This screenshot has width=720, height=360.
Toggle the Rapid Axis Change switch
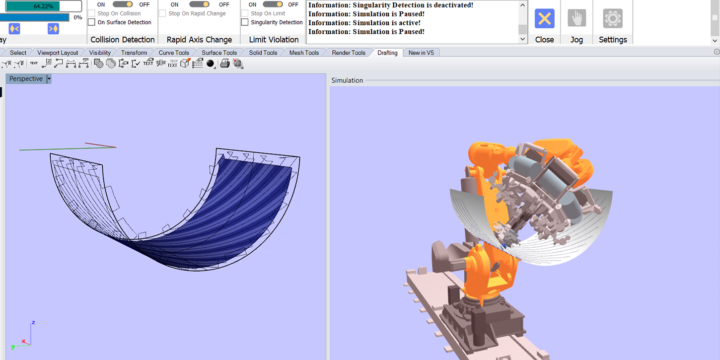point(199,5)
